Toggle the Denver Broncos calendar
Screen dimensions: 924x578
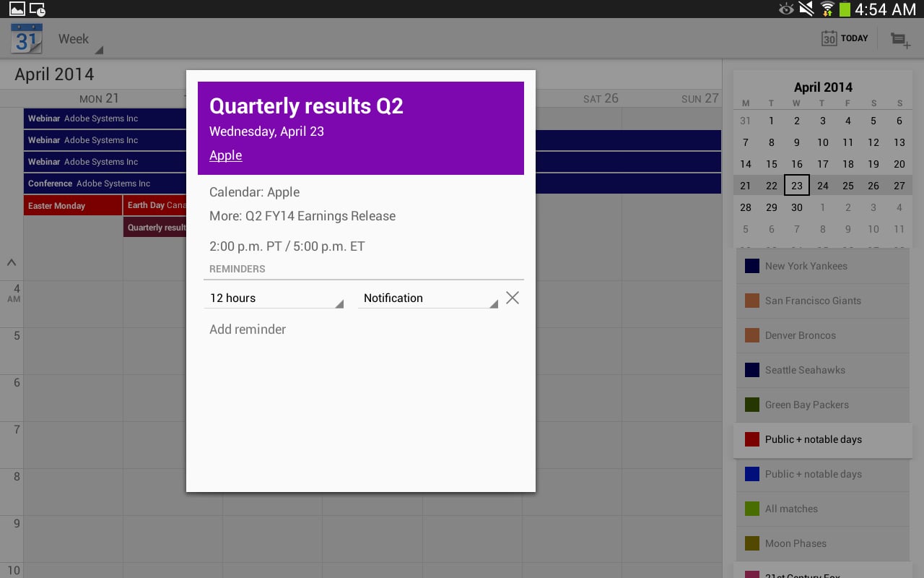pyautogui.click(x=822, y=335)
